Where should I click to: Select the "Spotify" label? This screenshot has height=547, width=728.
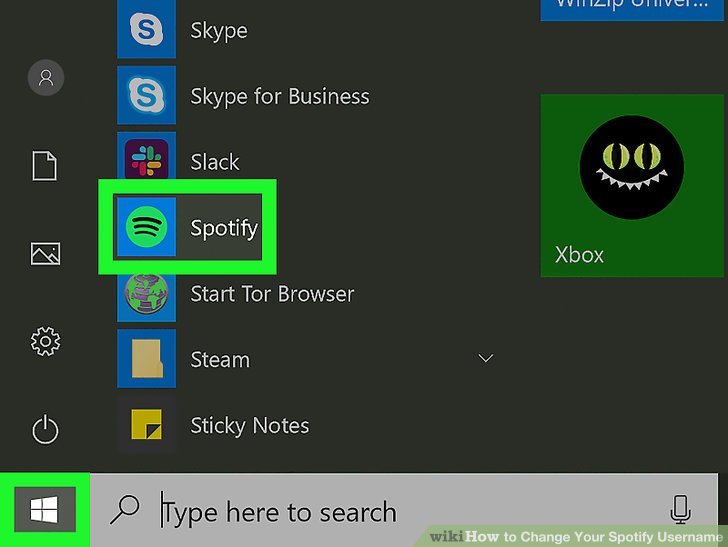(x=224, y=229)
